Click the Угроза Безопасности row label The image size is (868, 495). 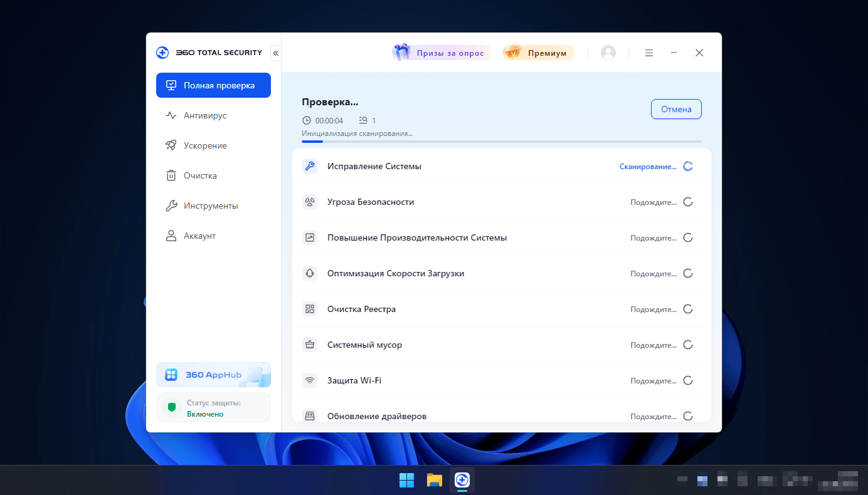[371, 202]
